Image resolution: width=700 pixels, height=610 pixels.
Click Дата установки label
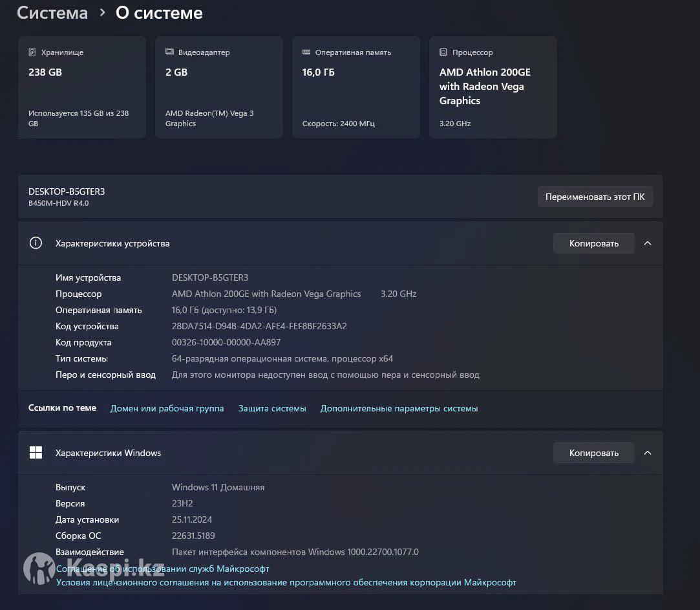pyautogui.click(x=87, y=519)
